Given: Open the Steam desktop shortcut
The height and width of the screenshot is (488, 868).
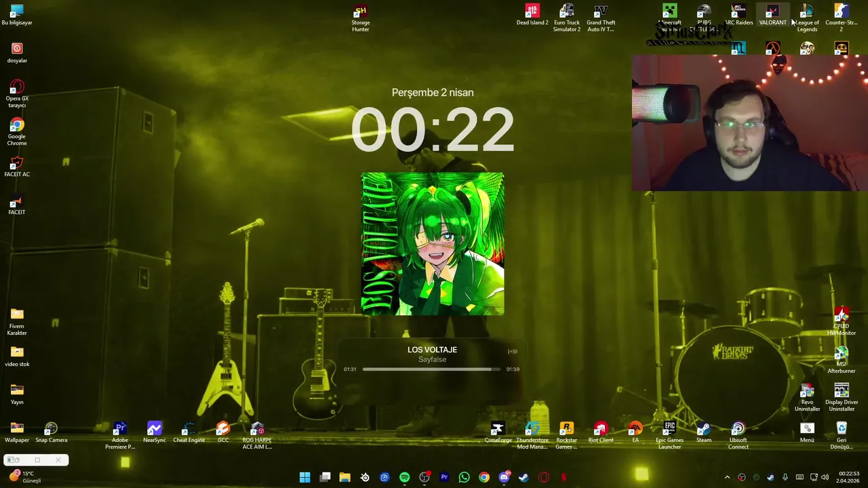Looking at the screenshot, I should (704, 432).
